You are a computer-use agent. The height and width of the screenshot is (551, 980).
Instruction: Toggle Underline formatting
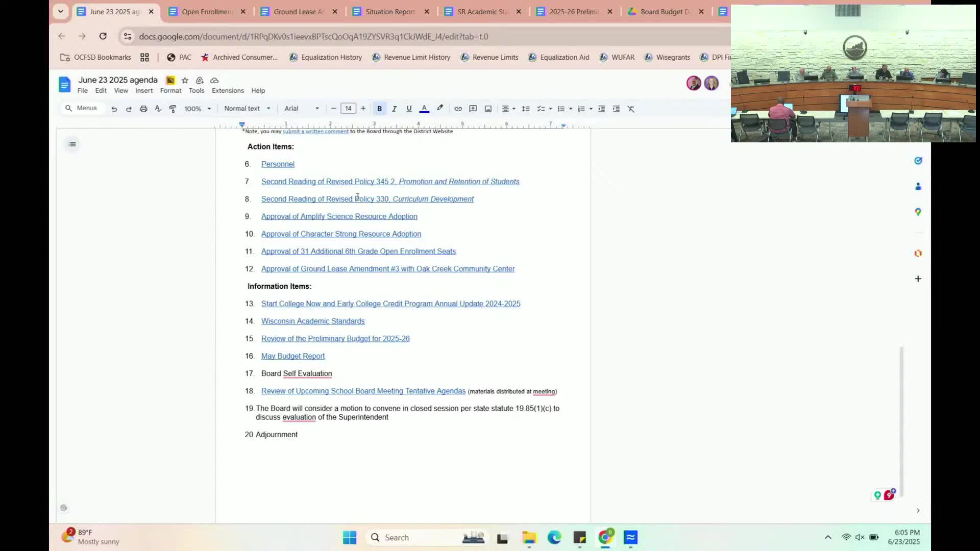409,109
